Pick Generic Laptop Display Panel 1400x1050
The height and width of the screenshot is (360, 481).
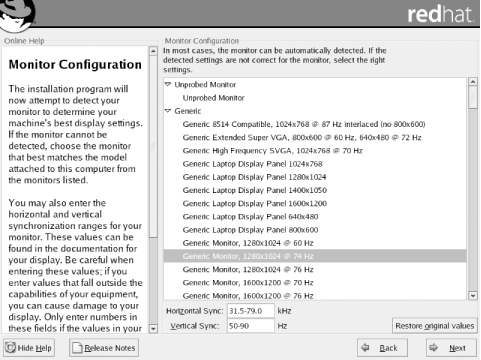[315, 190]
